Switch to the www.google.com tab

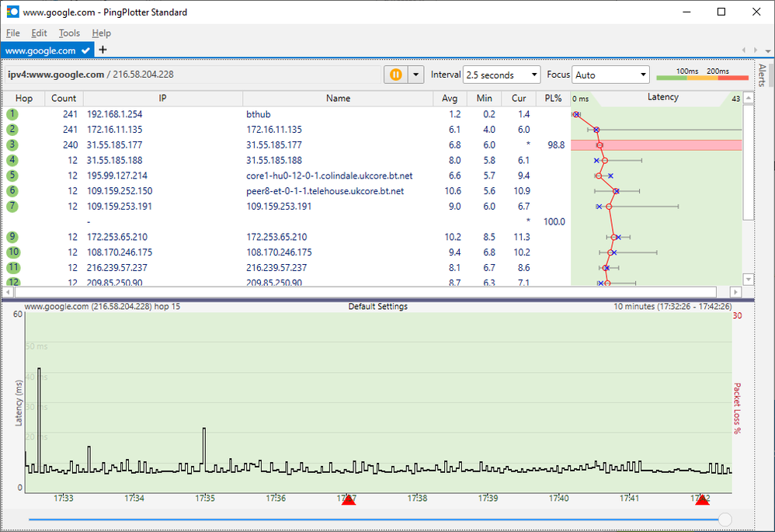click(x=40, y=50)
